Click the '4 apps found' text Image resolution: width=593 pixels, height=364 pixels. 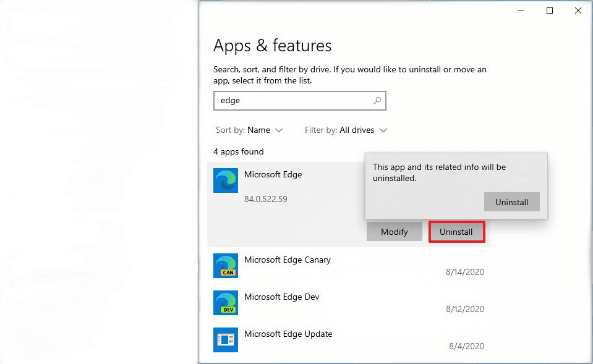tap(239, 151)
